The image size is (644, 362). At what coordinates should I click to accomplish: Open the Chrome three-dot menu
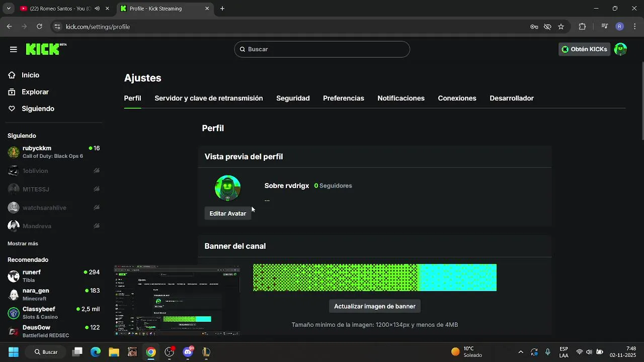pos(635,27)
